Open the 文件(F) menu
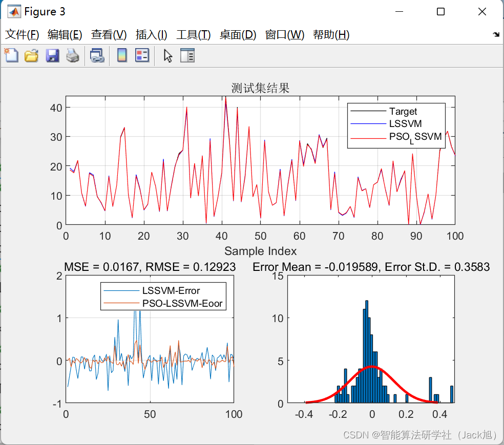The height and width of the screenshot is (445, 504). pos(22,34)
